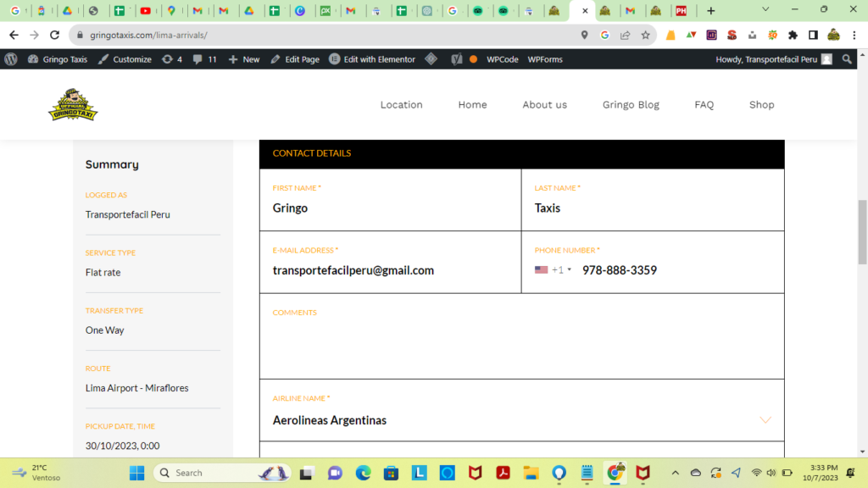Switch to the Google Maps tab
Screen dimensions: 868x488
coord(171,10)
